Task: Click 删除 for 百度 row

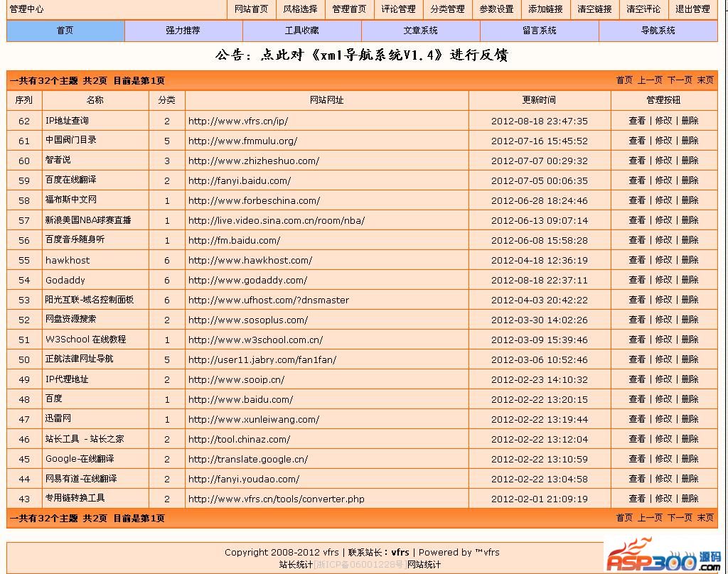Action: [690, 399]
